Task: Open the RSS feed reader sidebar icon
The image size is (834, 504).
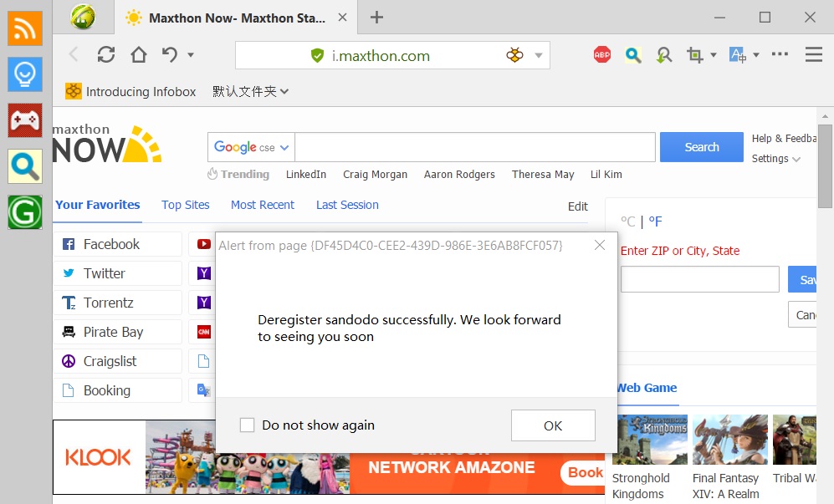Action: (25, 28)
